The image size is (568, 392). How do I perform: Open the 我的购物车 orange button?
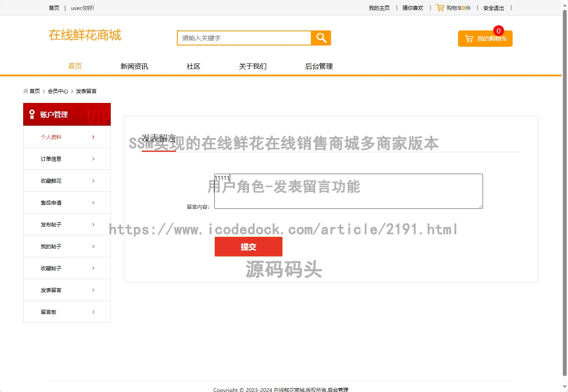(485, 39)
